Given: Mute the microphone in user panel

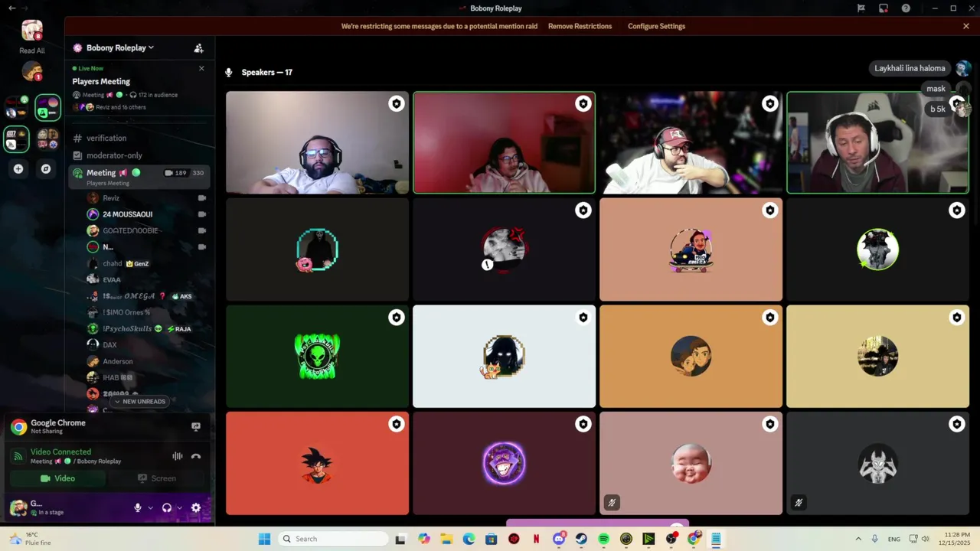Looking at the screenshot, I should point(138,507).
